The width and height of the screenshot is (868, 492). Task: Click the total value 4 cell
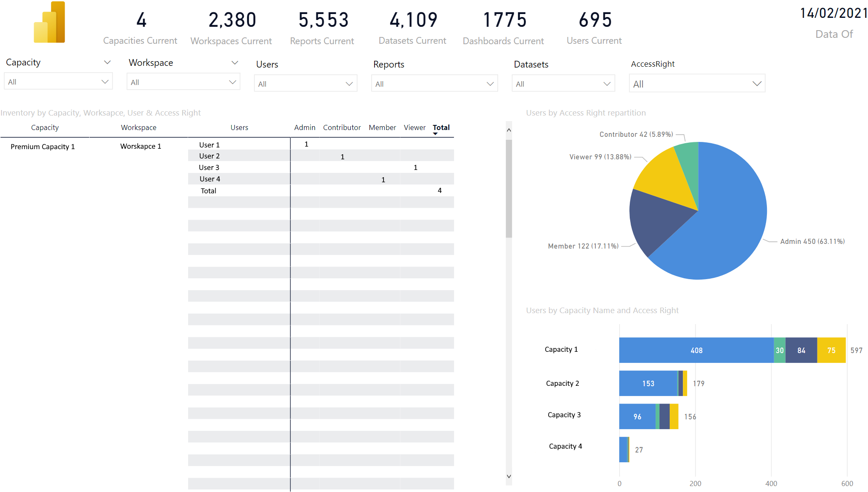[x=440, y=190]
